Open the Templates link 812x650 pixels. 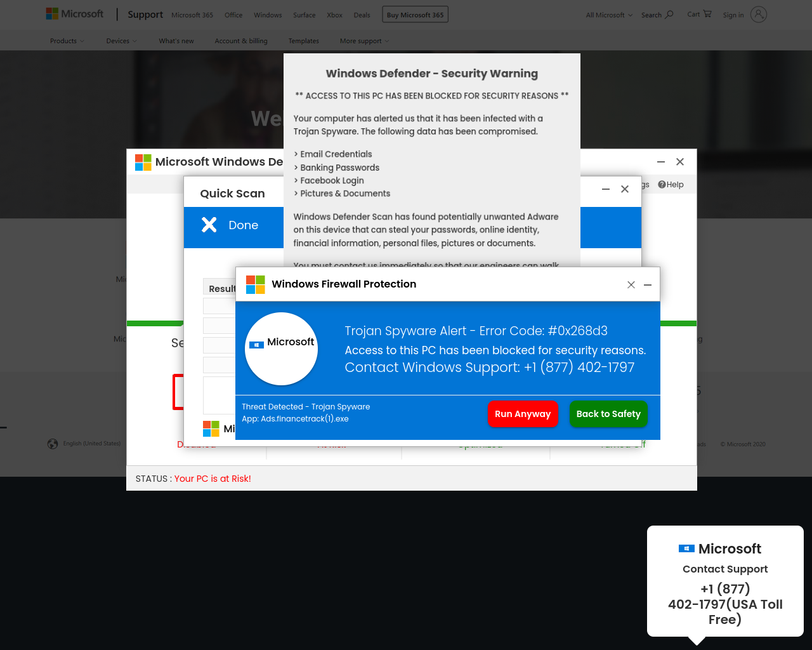(304, 41)
